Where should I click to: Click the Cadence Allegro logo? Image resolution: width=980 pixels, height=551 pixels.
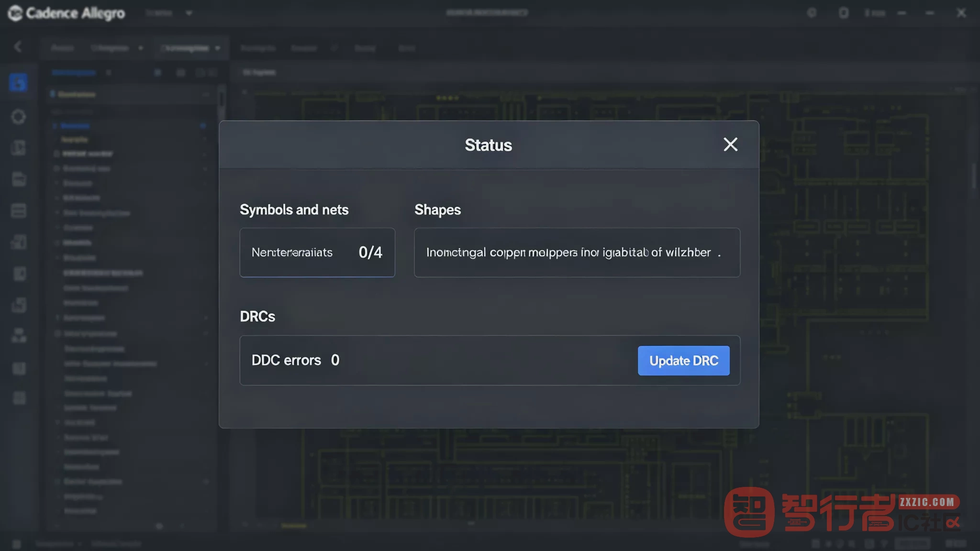(67, 13)
